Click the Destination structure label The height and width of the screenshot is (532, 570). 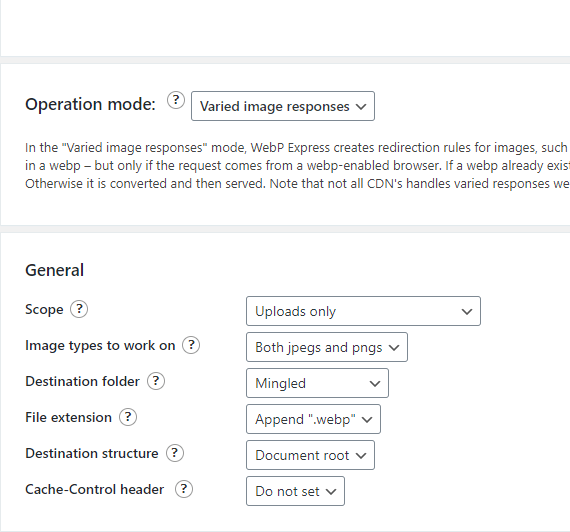92,453
